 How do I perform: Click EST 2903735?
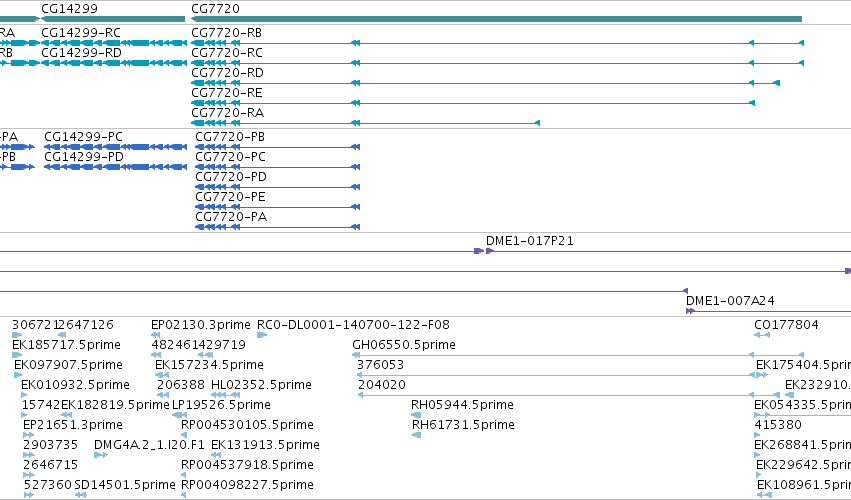(x=50, y=446)
